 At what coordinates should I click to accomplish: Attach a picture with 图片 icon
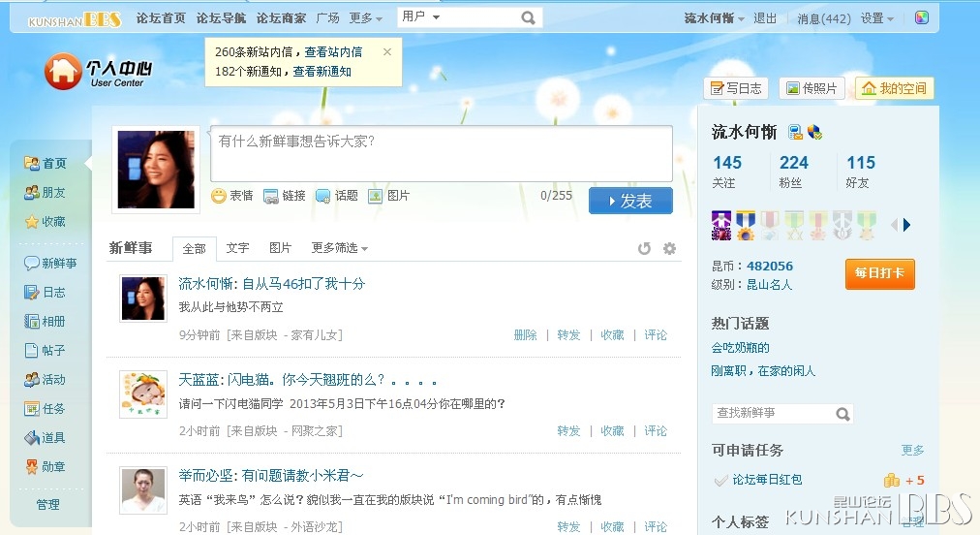point(388,196)
